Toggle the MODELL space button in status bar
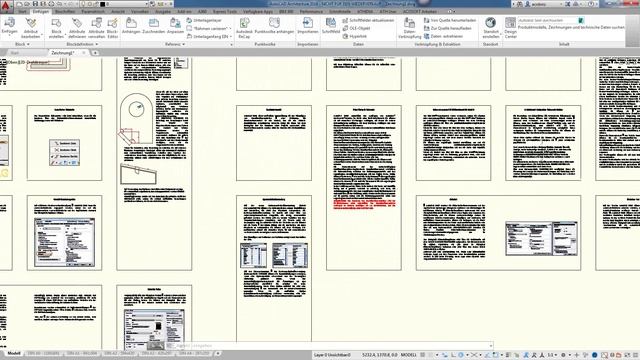 [x=409, y=355]
